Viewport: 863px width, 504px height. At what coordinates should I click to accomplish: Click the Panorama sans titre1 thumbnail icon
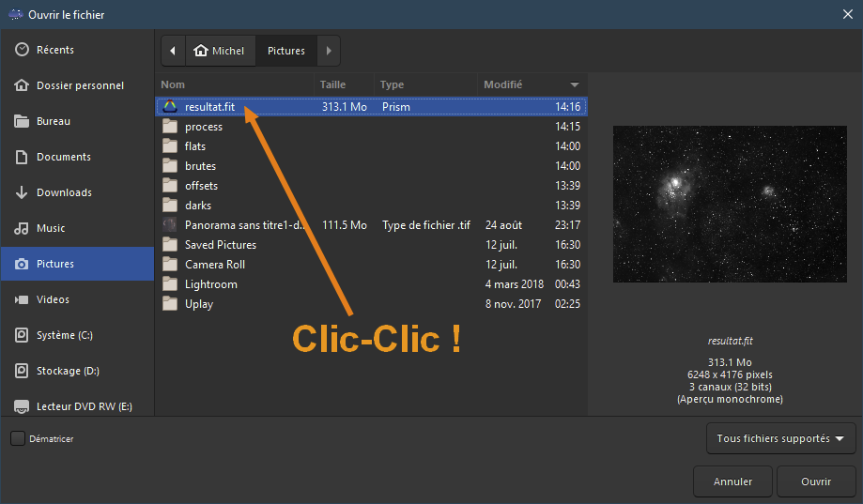click(x=170, y=225)
